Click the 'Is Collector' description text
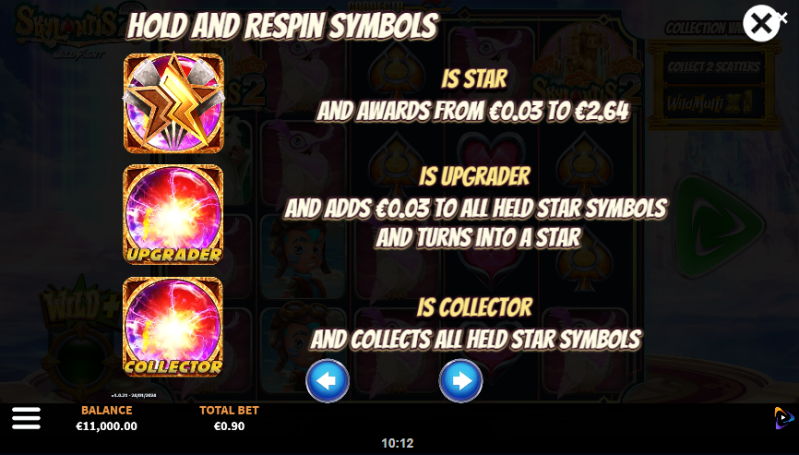This screenshot has height=455, width=799. [474, 307]
